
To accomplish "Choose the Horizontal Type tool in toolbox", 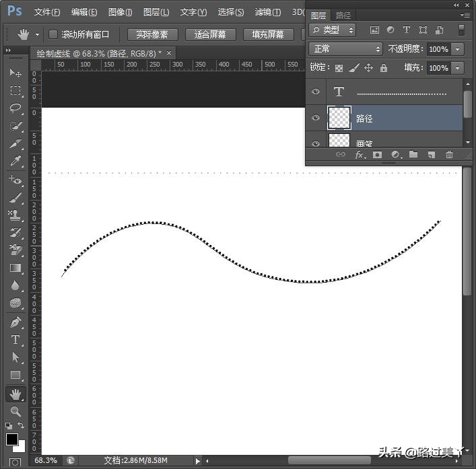I will click(x=15, y=340).
